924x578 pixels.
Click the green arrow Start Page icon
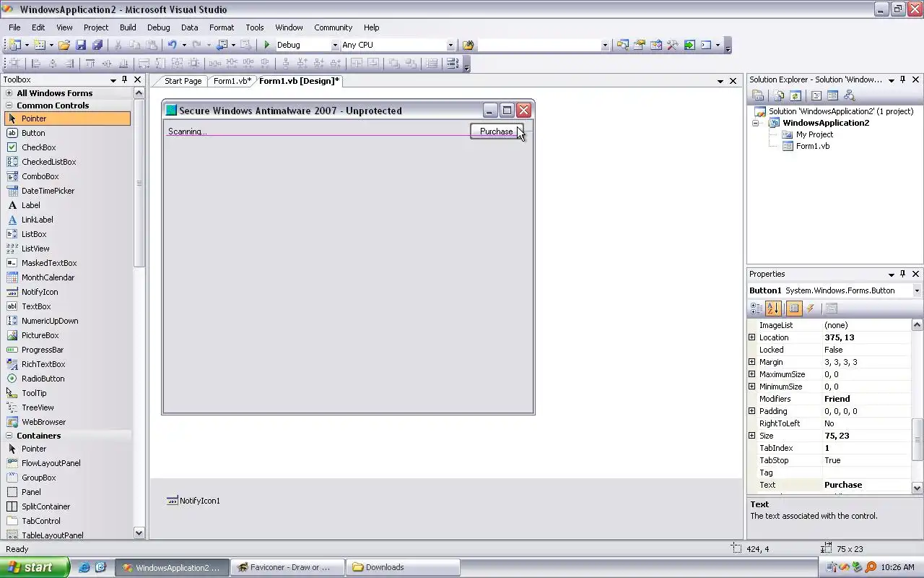689,45
